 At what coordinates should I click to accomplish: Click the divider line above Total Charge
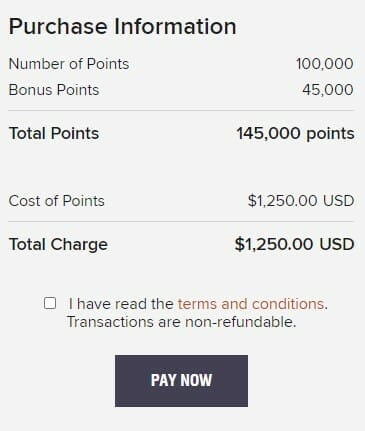(x=181, y=221)
